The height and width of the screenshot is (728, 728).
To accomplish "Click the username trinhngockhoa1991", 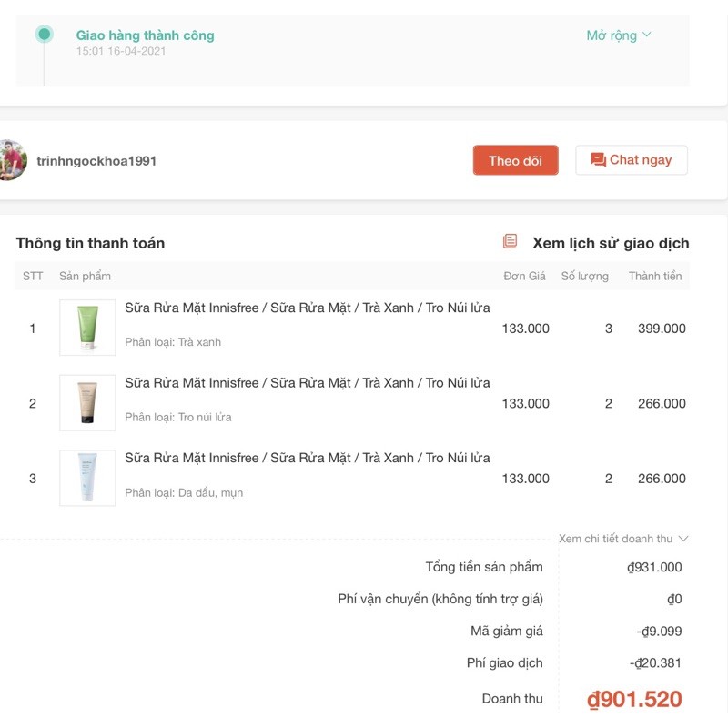I will (96, 161).
